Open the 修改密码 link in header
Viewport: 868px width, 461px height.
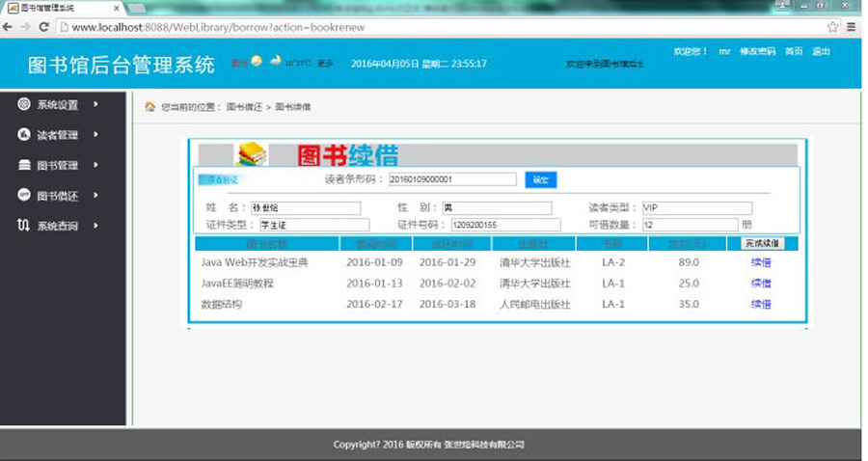point(757,51)
